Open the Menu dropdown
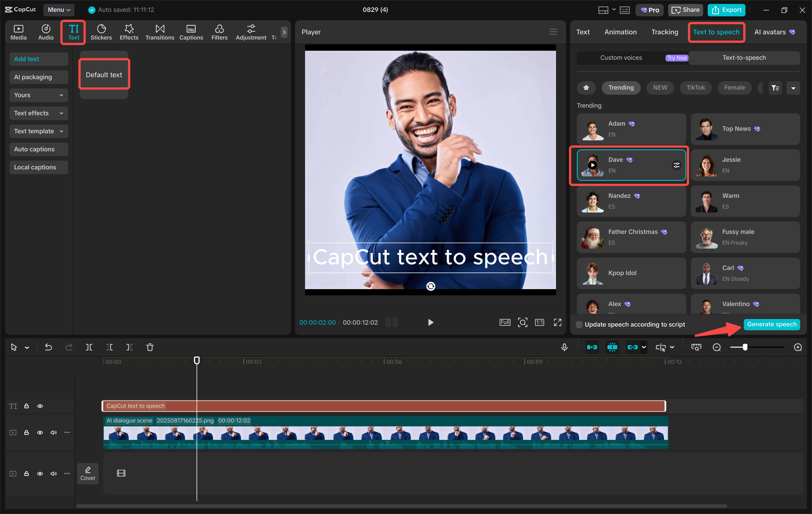Image resolution: width=812 pixels, height=514 pixels. click(x=59, y=10)
